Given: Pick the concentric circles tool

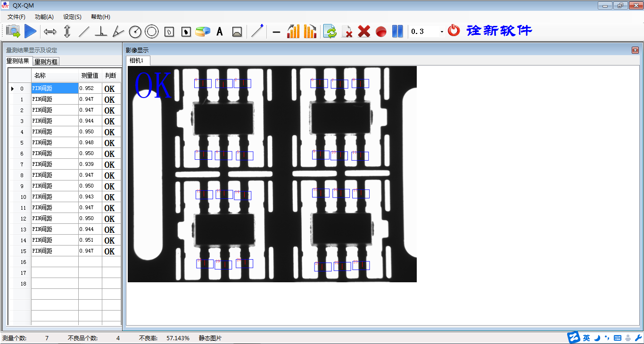Looking at the screenshot, I should pyautogui.click(x=151, y=32).
